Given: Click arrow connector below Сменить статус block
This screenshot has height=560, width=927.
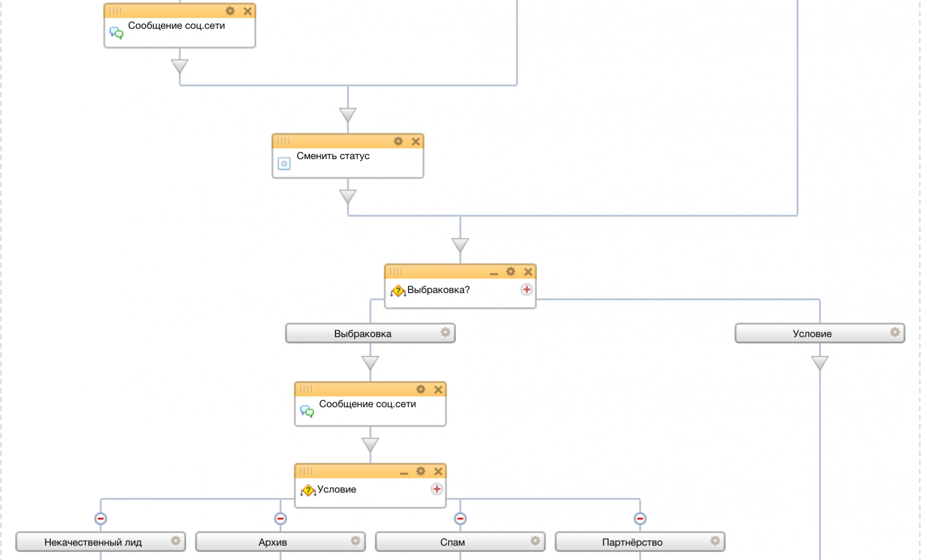Looking at the screenshot, I should pyautogui.click(x=347, y=196).
